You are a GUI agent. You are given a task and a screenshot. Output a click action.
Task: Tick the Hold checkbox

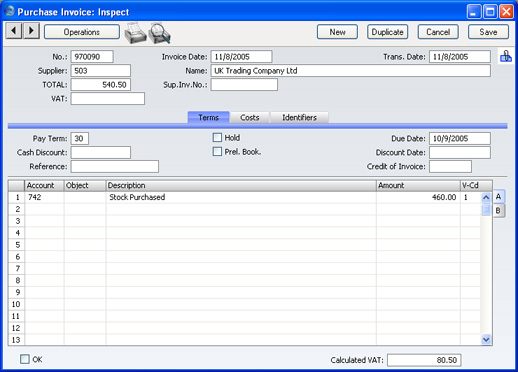(217, 137)
